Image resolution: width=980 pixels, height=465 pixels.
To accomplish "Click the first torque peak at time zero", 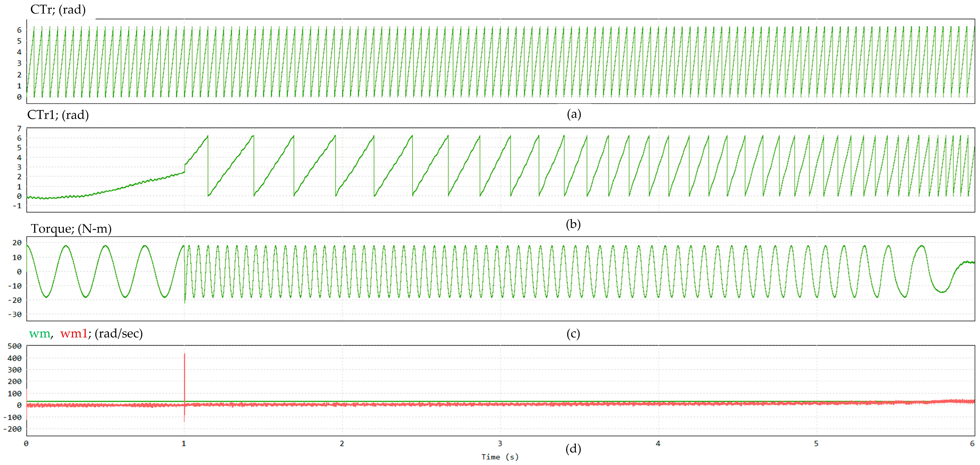I will point(27,246).
